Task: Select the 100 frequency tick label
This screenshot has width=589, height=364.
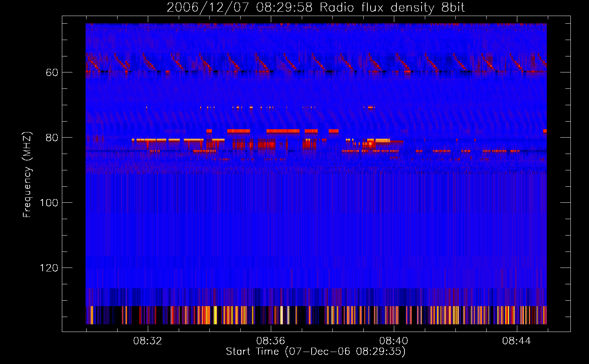Action: 49,203
